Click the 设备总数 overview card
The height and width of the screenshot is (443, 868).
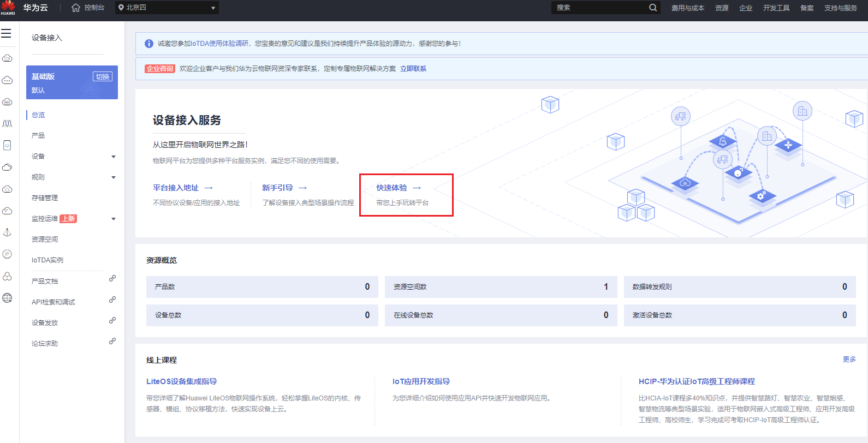[x=262, y=315]
